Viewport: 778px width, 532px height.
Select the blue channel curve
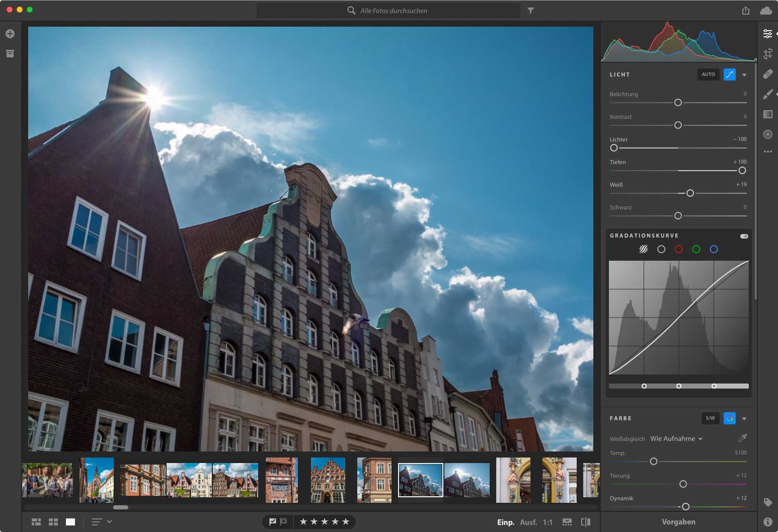[714, 249]
